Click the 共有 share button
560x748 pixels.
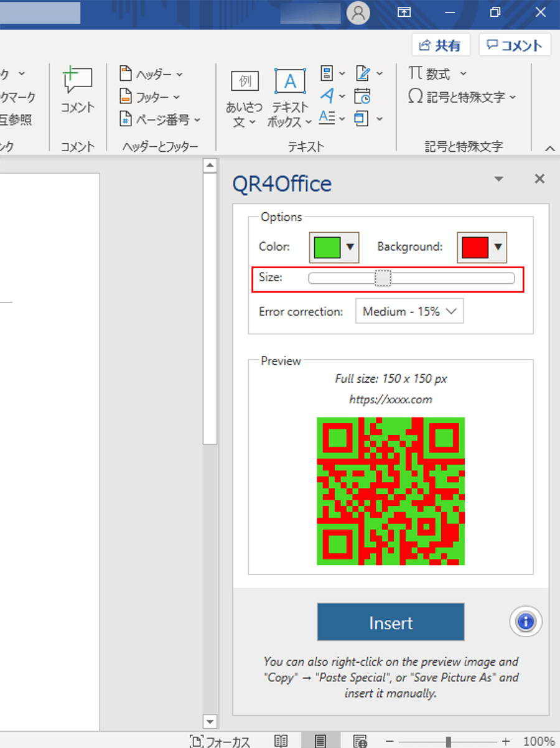(441, 45)
